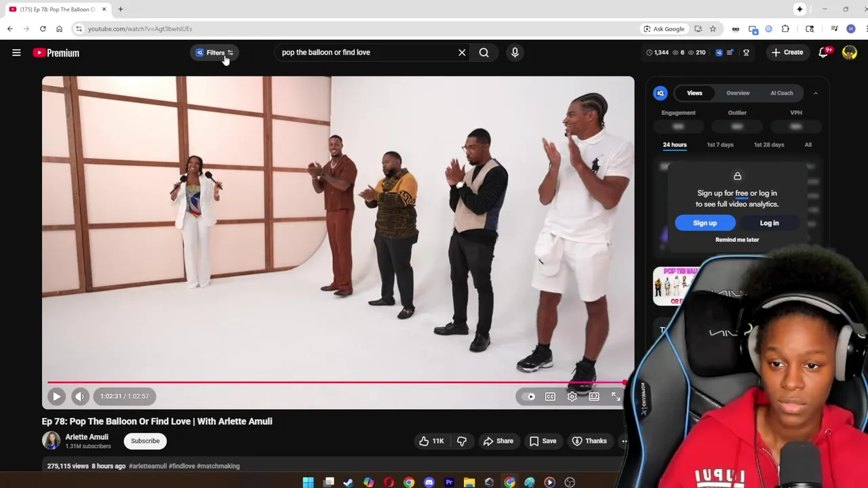Open the browser extensions puzzle icon
Image resolution: width=868 pixels, height=488 pixels.
tap(785, 28)
